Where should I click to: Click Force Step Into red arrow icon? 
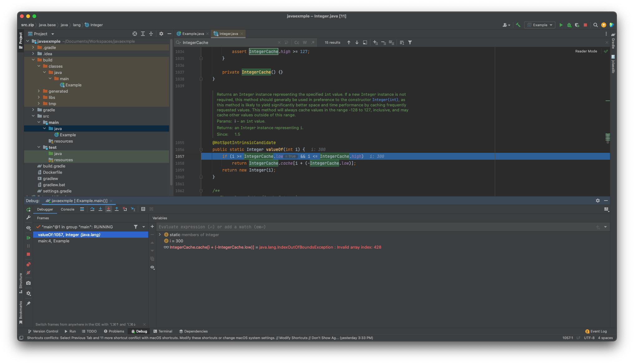coord(109,209)
